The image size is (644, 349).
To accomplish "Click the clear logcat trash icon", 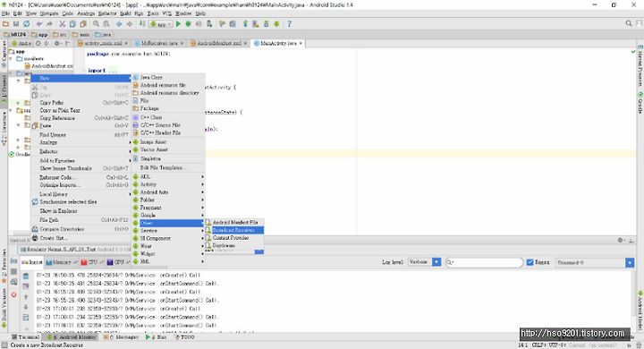I will coord(26,277).
